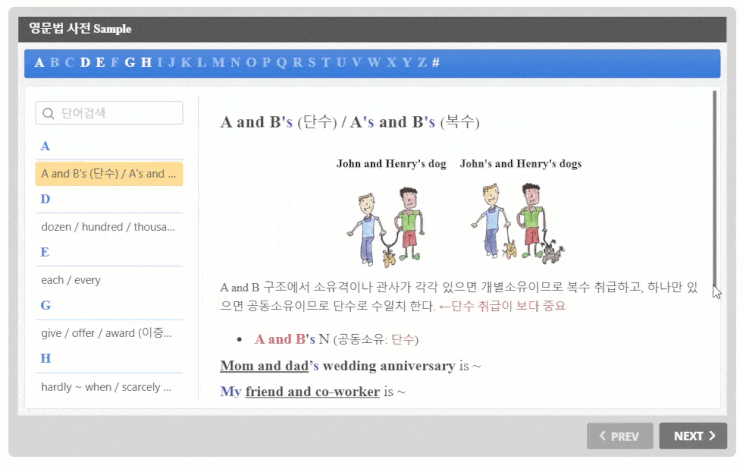This screenshot has height=466, width=743.
Task: Jump to letter X in alphabet bar
Action: pos(391,63)
